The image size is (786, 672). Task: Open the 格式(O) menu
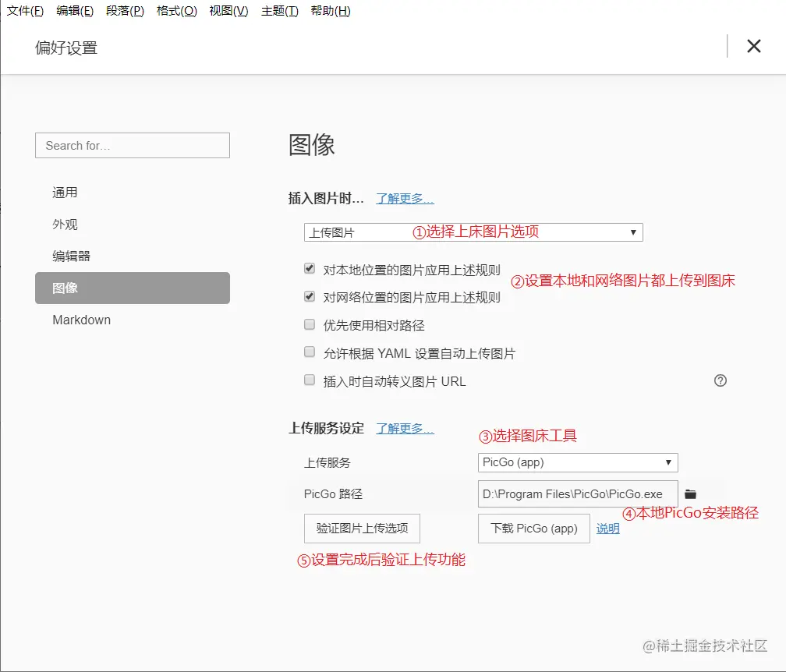coord(176,11)
